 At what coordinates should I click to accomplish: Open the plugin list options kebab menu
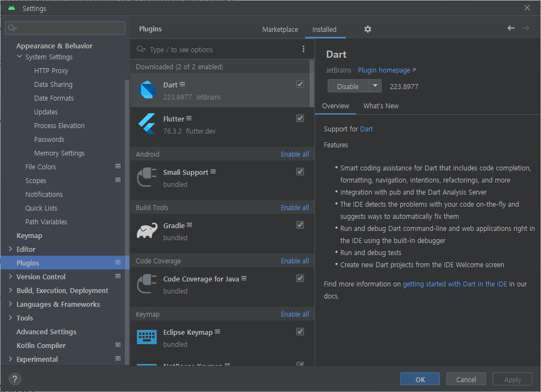(x=303, y=49)
